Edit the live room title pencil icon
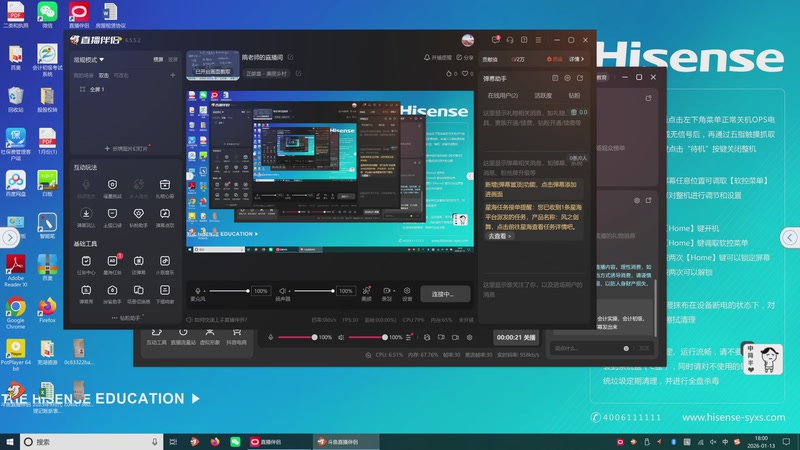800x450 pixels. (x=290, y=57)
